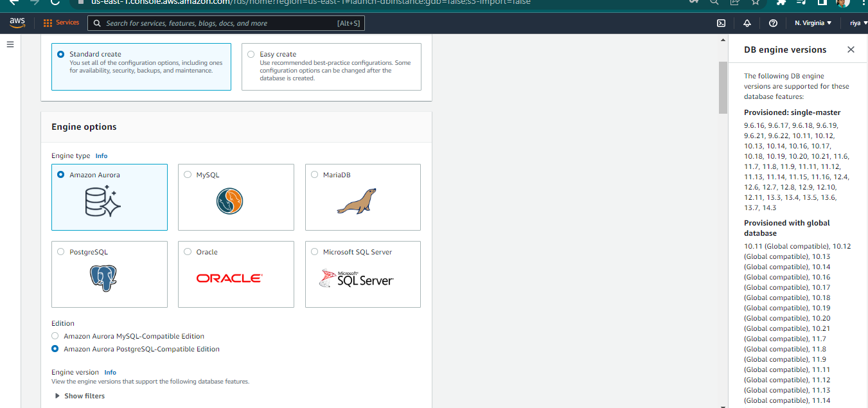Click the Microsoft SQL Server logo
The height and width of the screenshot is (408, 868).
coord(357,278)
